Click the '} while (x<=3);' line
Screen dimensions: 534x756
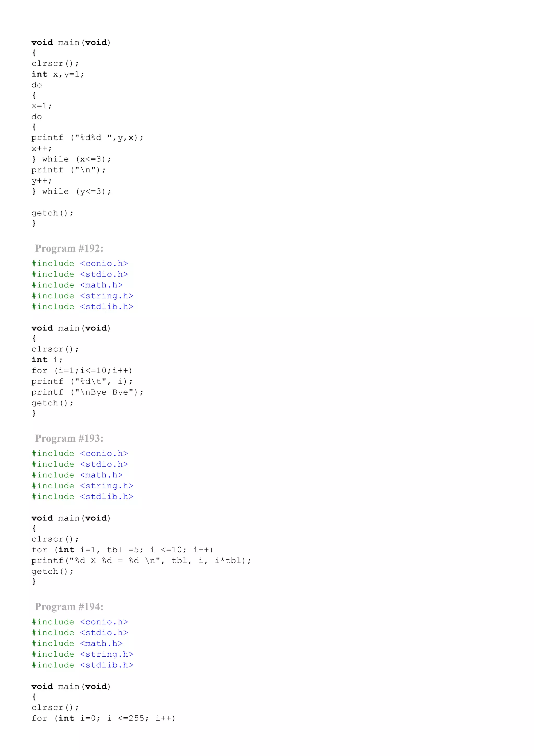[71, 159]
